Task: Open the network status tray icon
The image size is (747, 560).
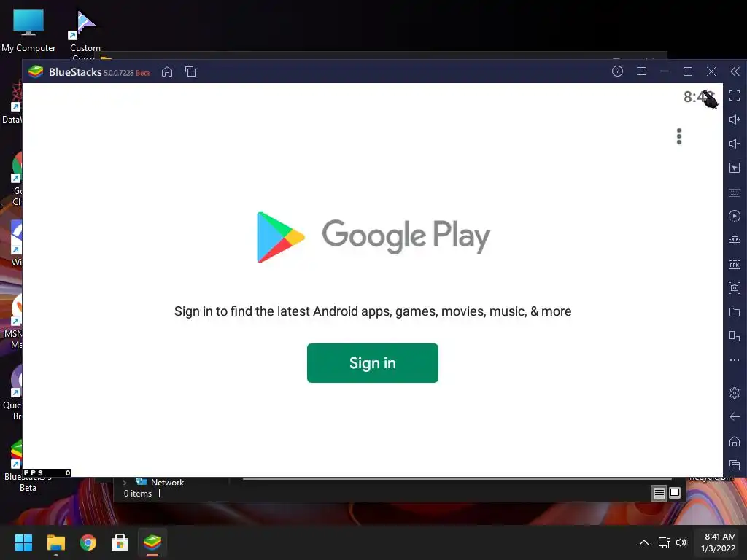Action: (664, 542)
